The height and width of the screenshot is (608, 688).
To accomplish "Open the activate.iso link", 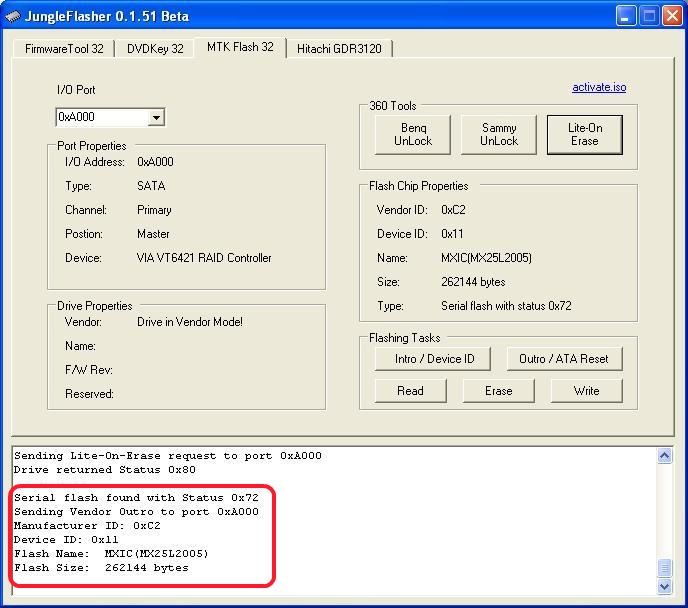I will coord(599,87).
